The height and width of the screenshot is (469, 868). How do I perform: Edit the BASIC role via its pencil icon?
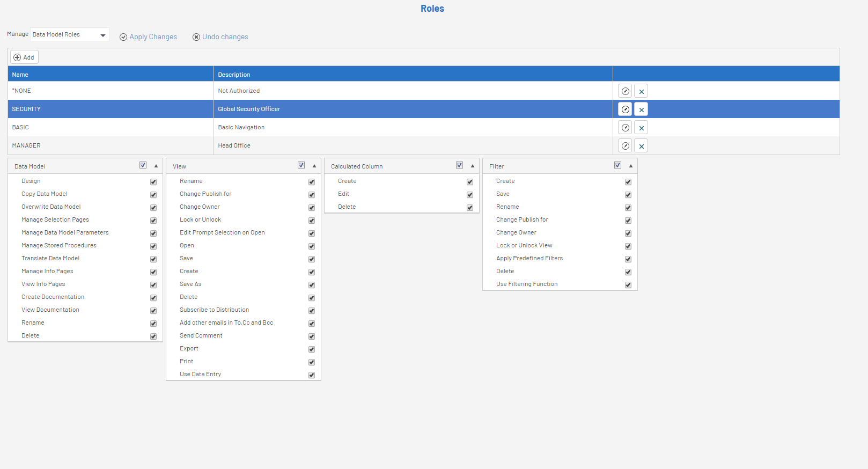pyautogui.click(x=625, y=128)
